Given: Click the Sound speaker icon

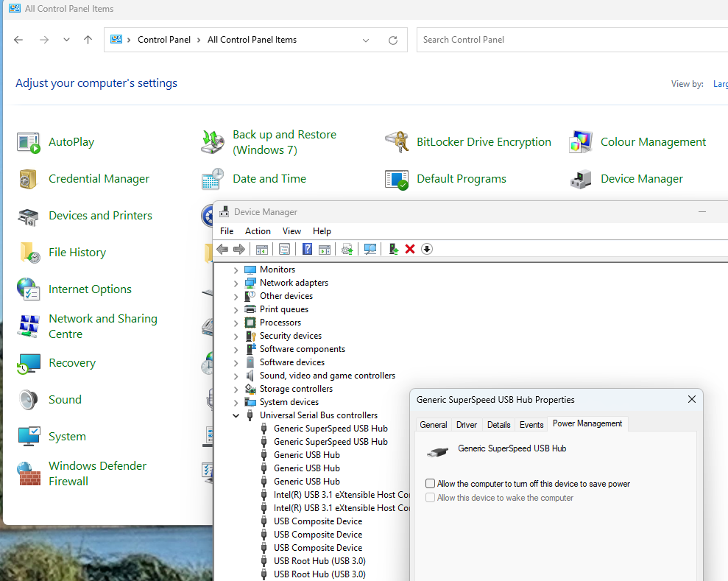Looking at the screenshot, I should tap(29, 400).
